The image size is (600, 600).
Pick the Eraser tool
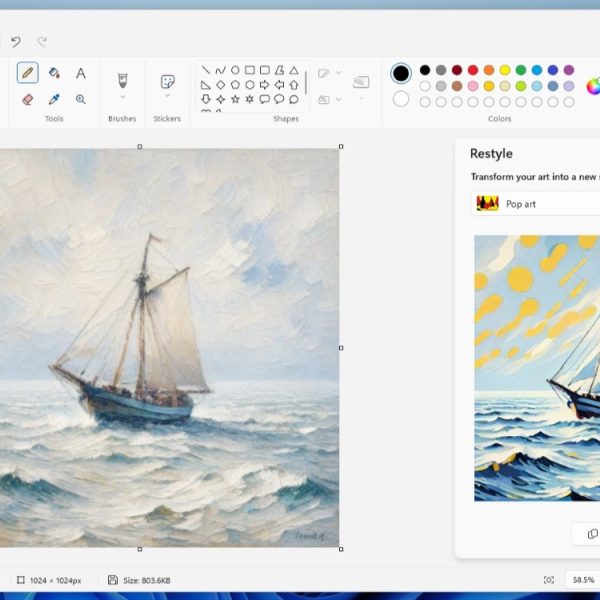tap(27, 99)
